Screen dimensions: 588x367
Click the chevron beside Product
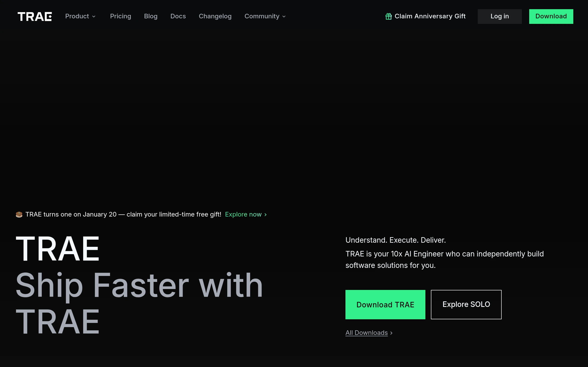click(x=94, y=17)
